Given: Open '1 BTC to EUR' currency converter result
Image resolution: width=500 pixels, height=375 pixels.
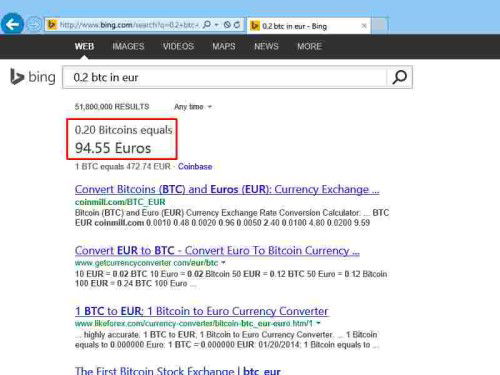Looking at the screenshot, I should click(x=202, y=311).
